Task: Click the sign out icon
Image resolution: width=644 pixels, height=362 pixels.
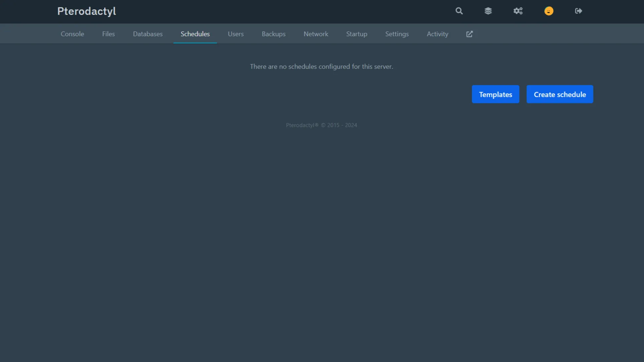Action: point(578,11)
